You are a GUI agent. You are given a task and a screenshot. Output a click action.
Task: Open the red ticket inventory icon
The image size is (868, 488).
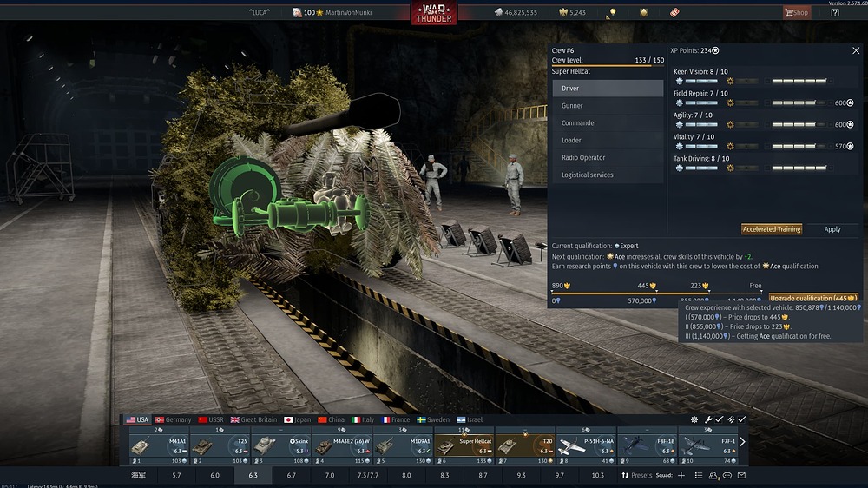tap(674, 12)
